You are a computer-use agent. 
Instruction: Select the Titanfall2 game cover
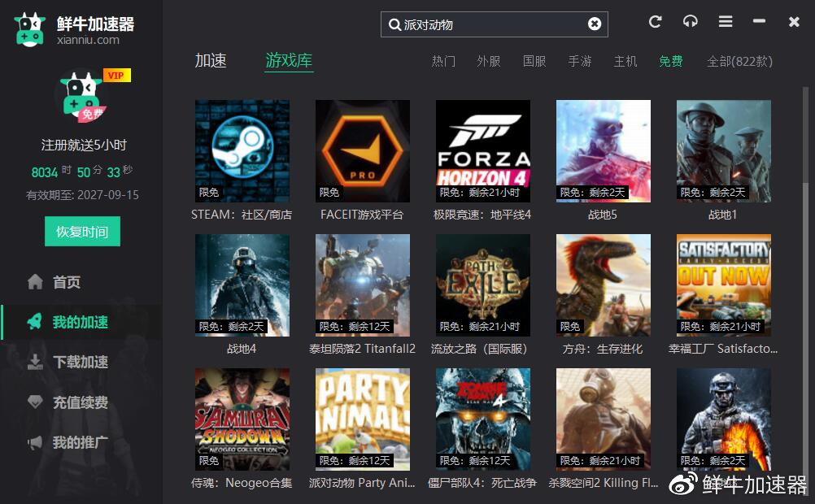pyautogui.click(x=362, y=285)
